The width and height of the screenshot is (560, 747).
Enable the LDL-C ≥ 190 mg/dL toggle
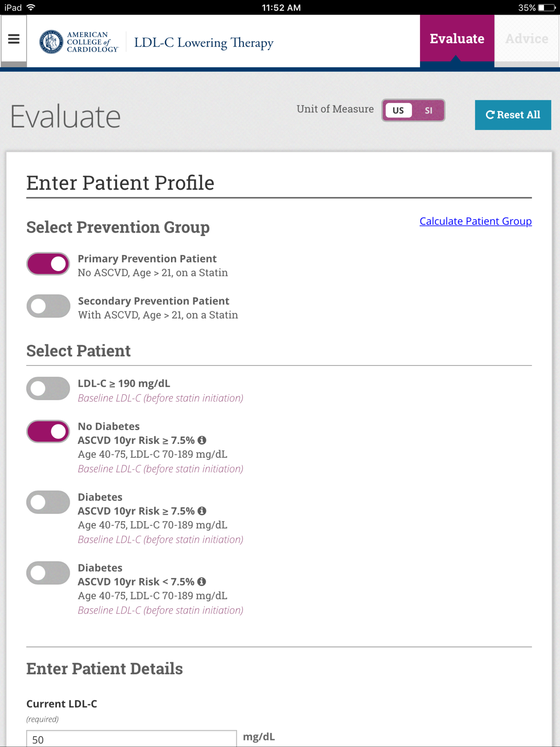click(x=48, y=388)
